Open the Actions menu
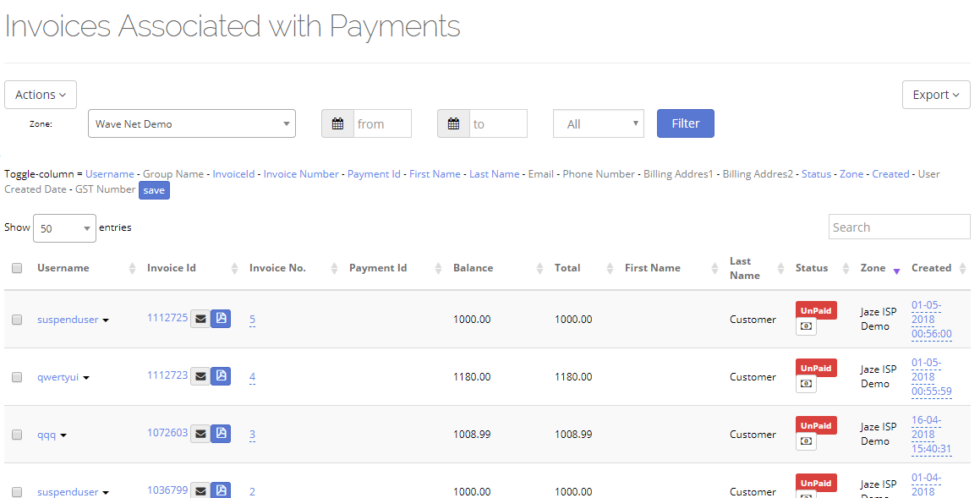Viewport: 980px width, 498px height. pos(40,94)
